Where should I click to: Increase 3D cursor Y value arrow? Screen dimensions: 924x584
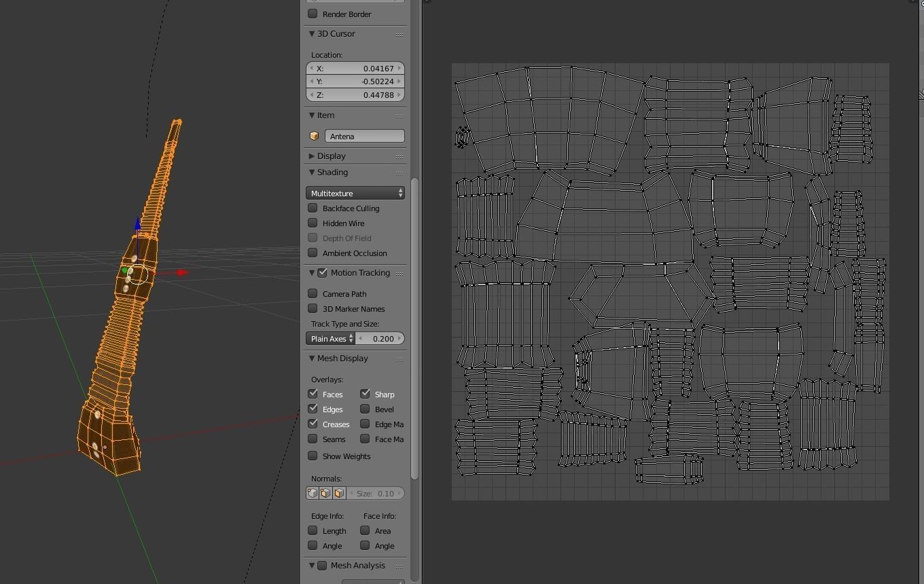click(399, 81)
